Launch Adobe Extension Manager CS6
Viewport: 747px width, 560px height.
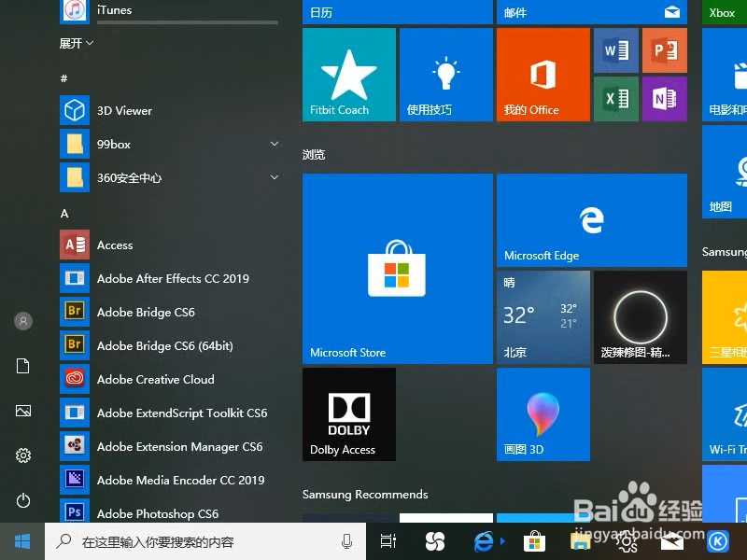pos(169,447)
